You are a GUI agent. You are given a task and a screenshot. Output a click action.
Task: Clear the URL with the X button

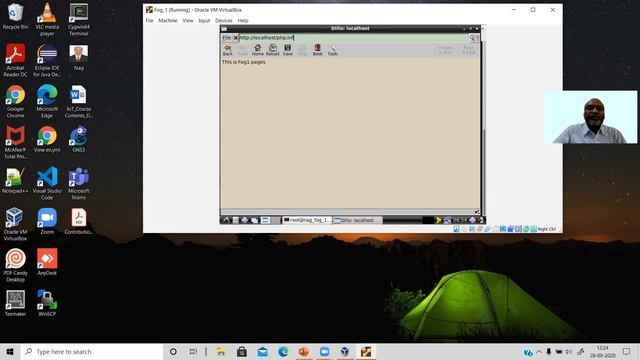point(236,38)
